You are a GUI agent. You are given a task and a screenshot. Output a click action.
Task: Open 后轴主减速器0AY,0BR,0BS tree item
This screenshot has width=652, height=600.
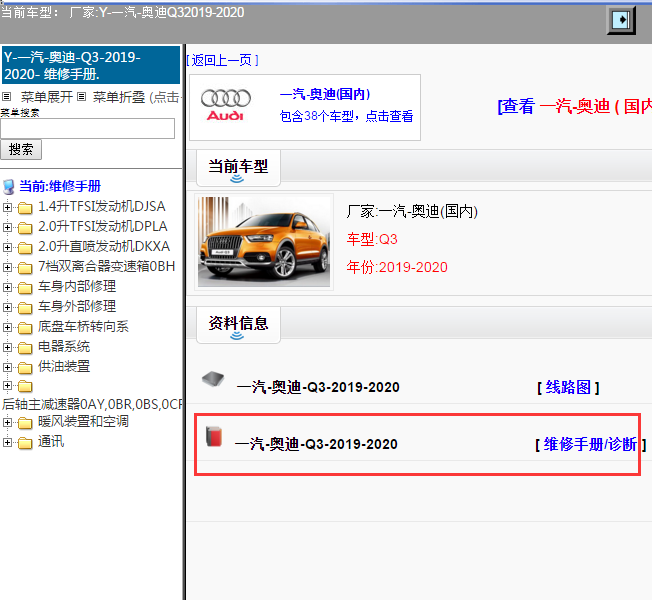point(91,404)
